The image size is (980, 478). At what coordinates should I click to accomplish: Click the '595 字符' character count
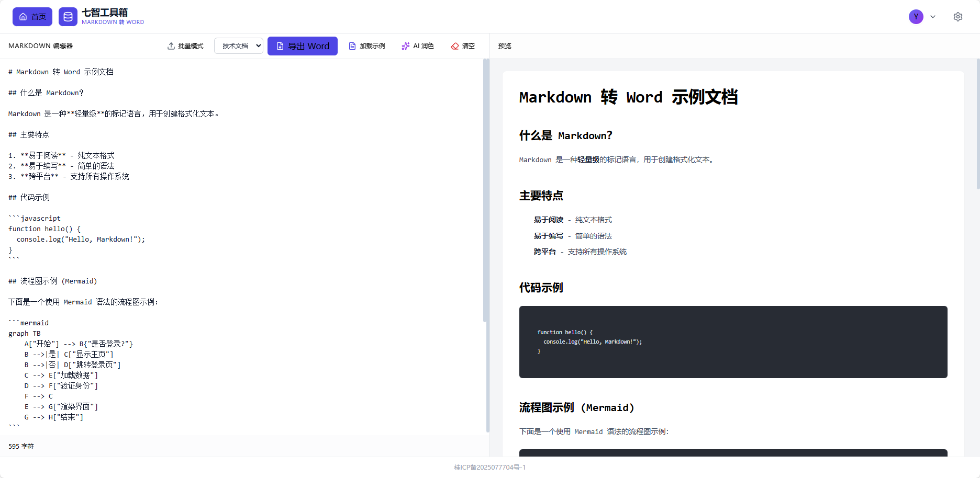[21, 447]
